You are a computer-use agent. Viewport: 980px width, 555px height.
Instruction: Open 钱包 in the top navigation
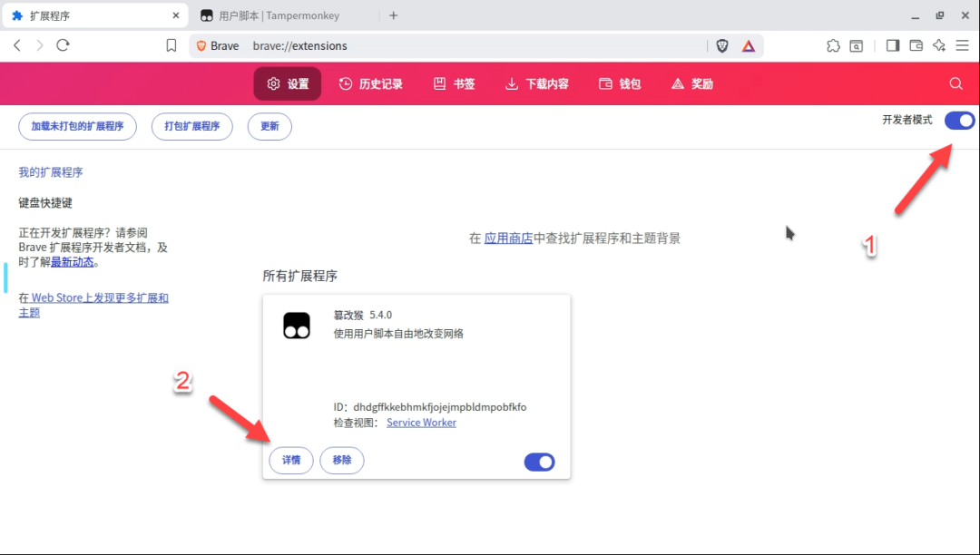620,83
